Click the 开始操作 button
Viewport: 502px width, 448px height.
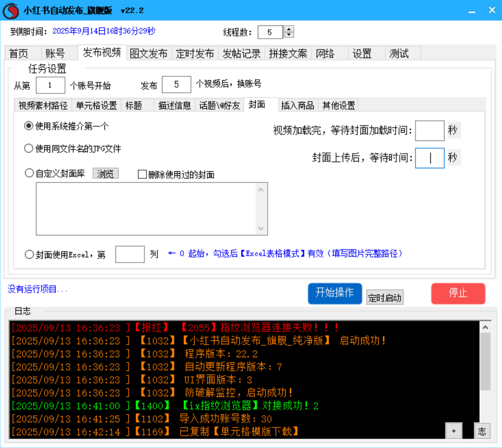(335, 293)
